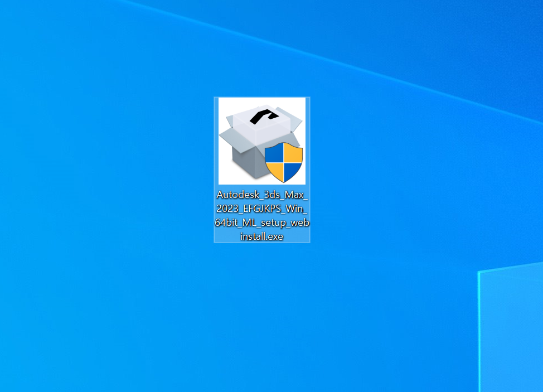Select the Autodesk 3ds Max installer box icon

pyautogui.click(x=262, y=141)
